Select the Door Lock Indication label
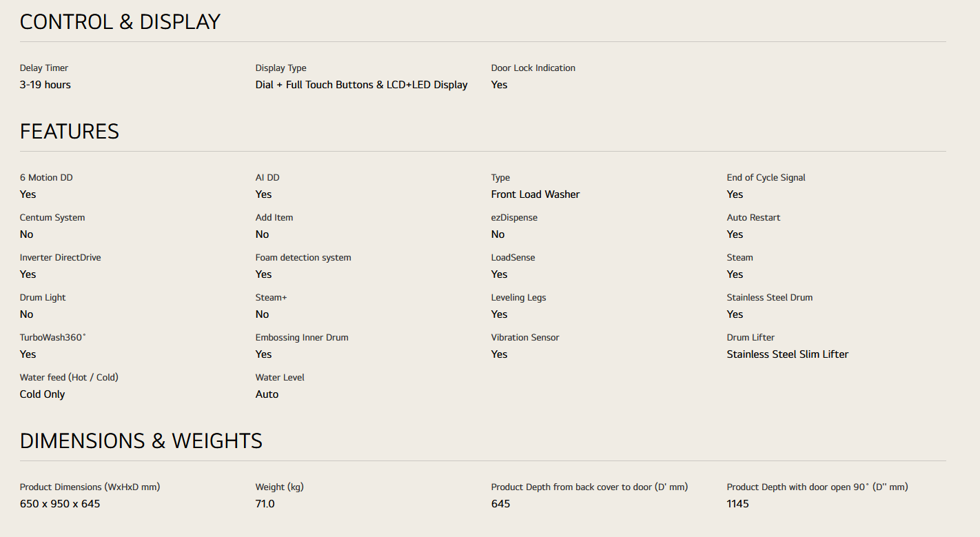 pos(533,68)
